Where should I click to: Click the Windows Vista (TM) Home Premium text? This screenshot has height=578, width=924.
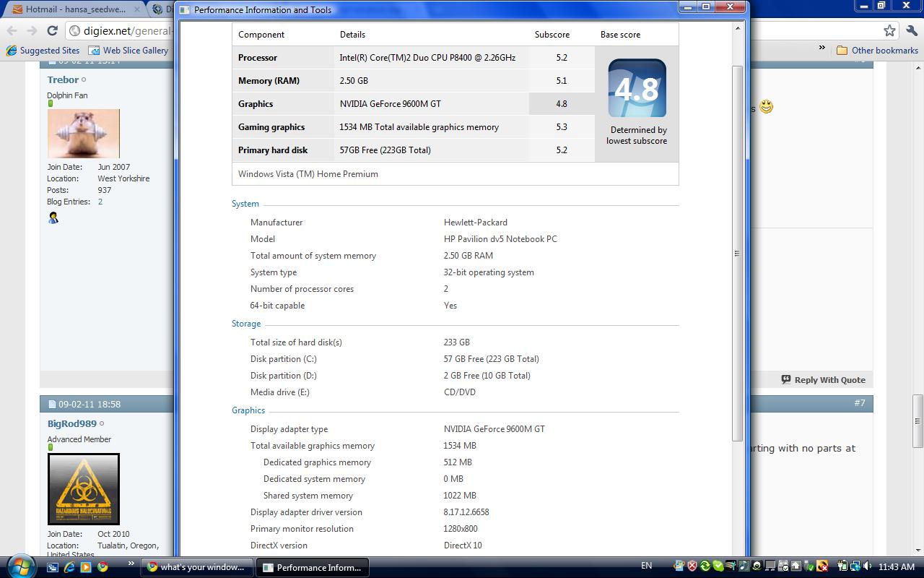(308, 174)
